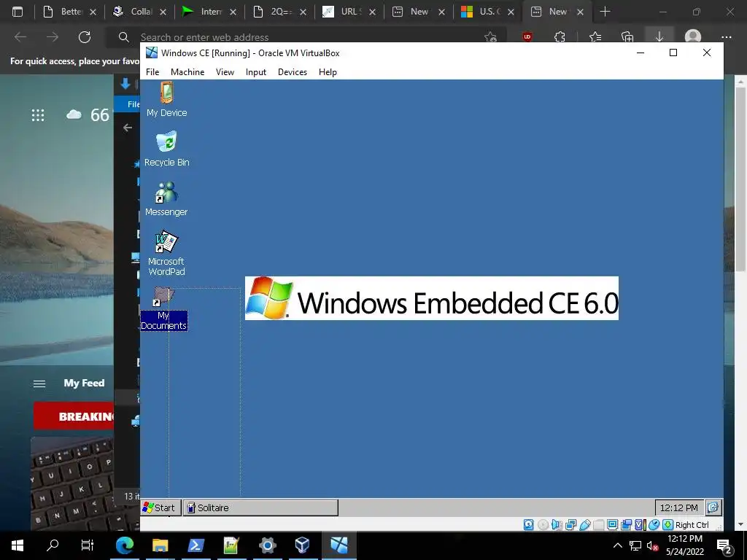Click the back arrow in File Explorer window
The height and width of the screenshot is (560, 747).
tap(127, 127)
